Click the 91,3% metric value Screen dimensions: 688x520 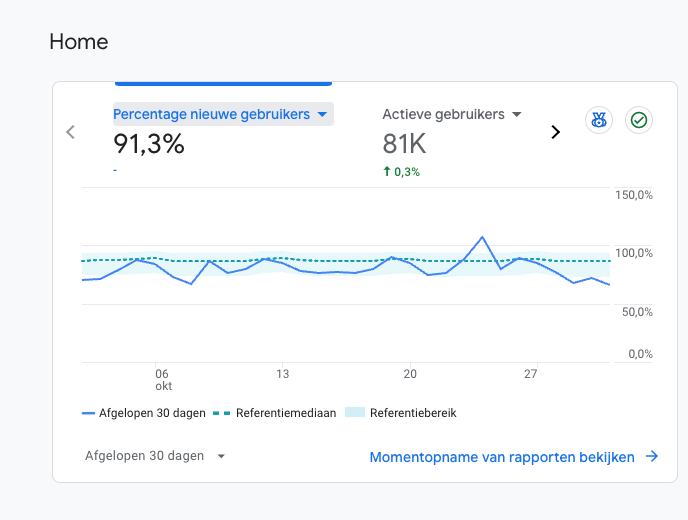pos(149,144)
